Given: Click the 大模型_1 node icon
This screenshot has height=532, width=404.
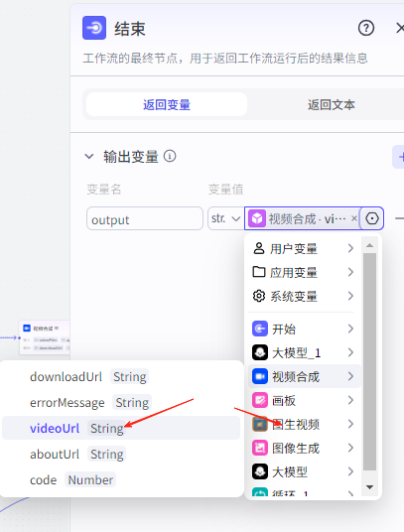Looking at the screenshot, I should coord(260,352).
